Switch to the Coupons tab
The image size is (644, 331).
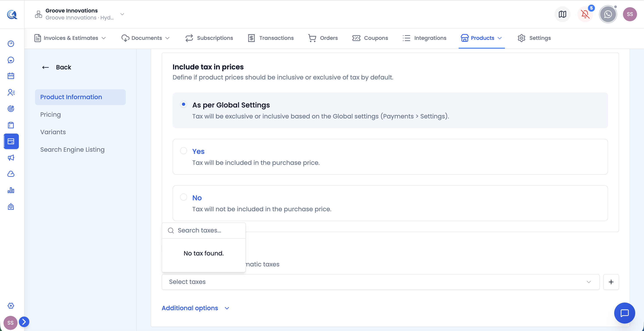click(x=370, y=38)
